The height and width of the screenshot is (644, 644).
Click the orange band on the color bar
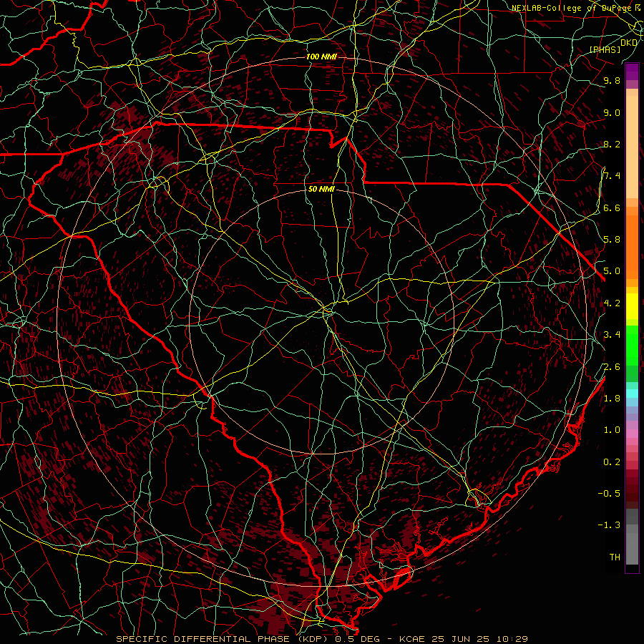(632, 247)
